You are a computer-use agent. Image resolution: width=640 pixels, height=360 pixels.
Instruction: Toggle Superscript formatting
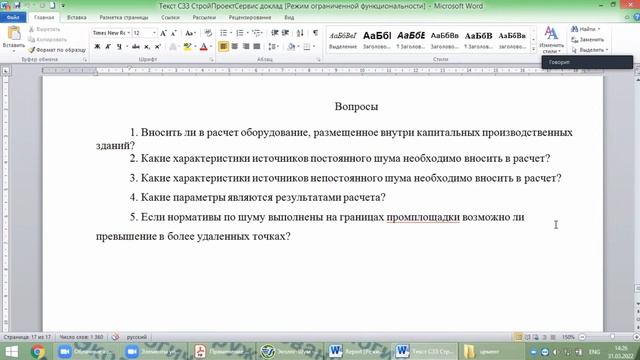pos(158,47)
